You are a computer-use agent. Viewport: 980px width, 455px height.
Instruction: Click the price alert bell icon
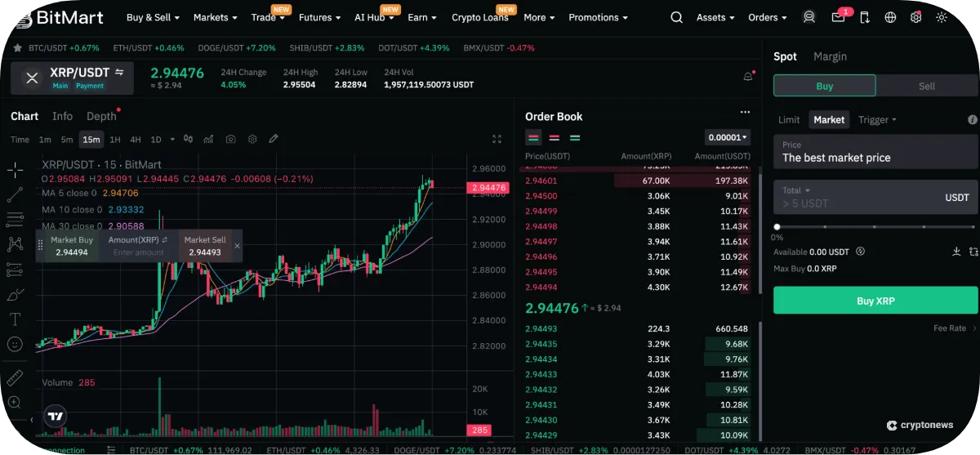[x=747, y=77]
